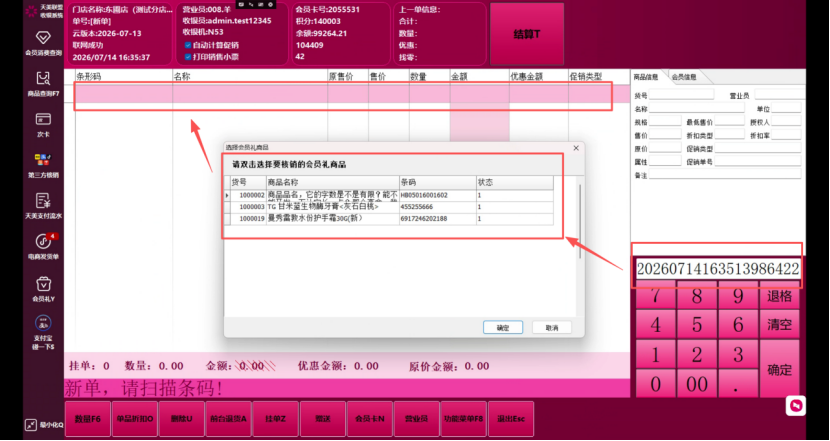Image resolution: width=830 pixels, height=441 pixels.
Task: Click the gear icon in top mini toolbar
Action: point(271,4)
